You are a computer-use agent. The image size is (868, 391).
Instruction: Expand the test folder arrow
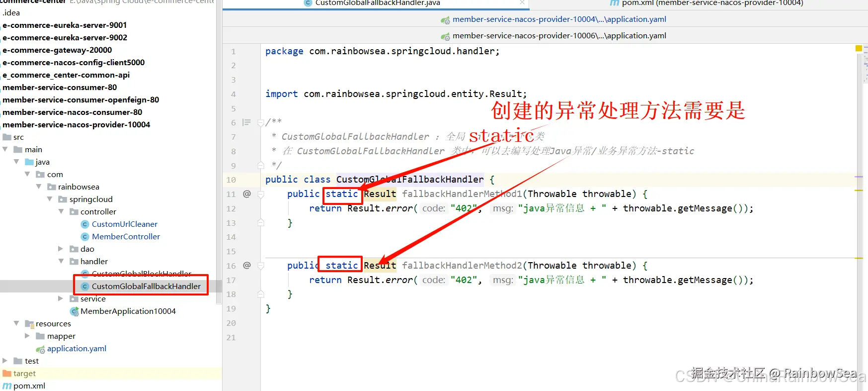pos(5,361)
